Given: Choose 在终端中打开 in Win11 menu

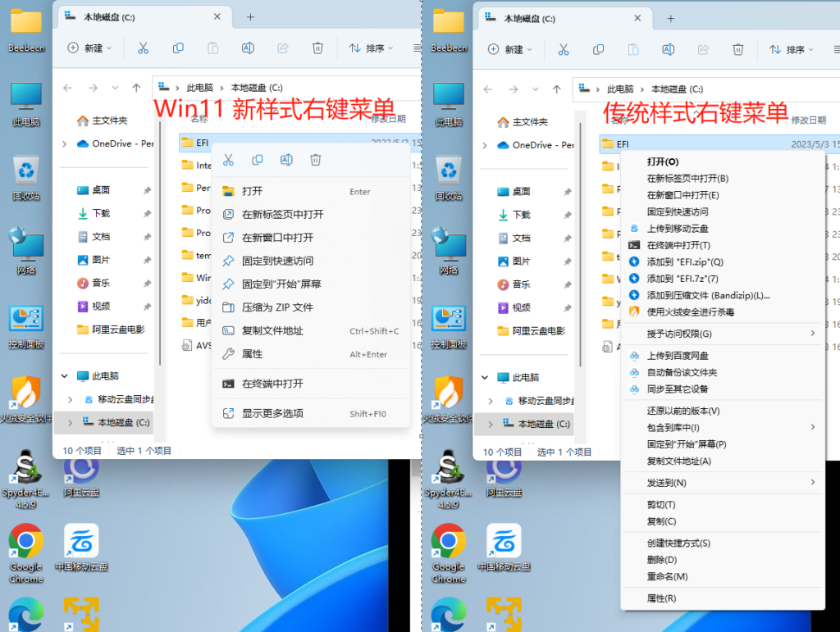Looking at the screenshot, I should (x=311, y=383).
